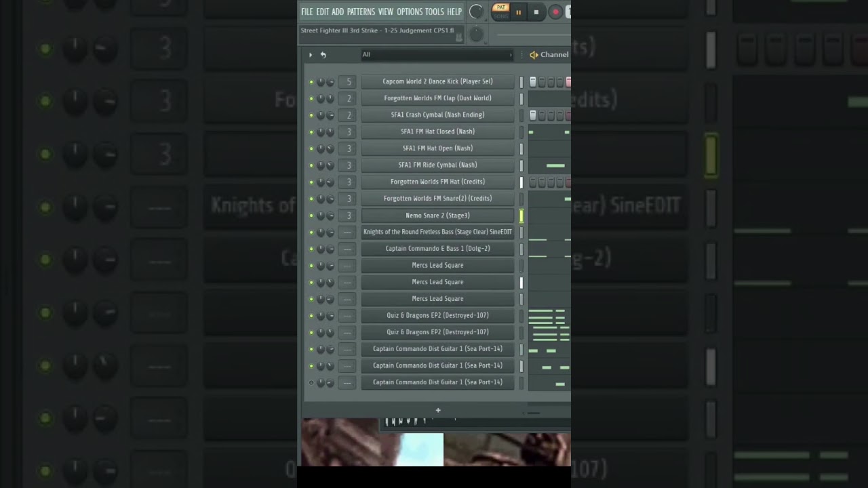Select the Nemo Snare 2 green channel selector

pyautogui.click(x=521, y=216)
